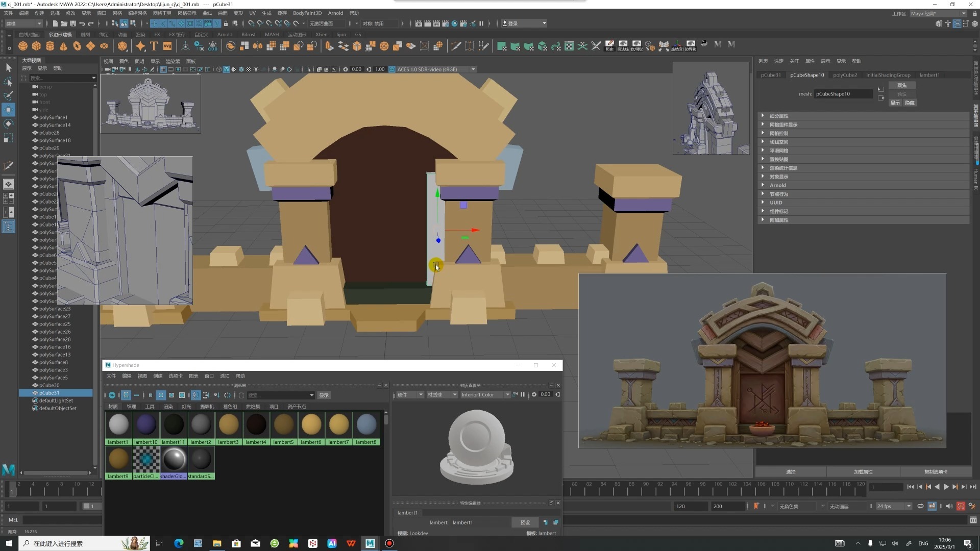
Task: Click the 预设 button in property editor
Action: 525,522
